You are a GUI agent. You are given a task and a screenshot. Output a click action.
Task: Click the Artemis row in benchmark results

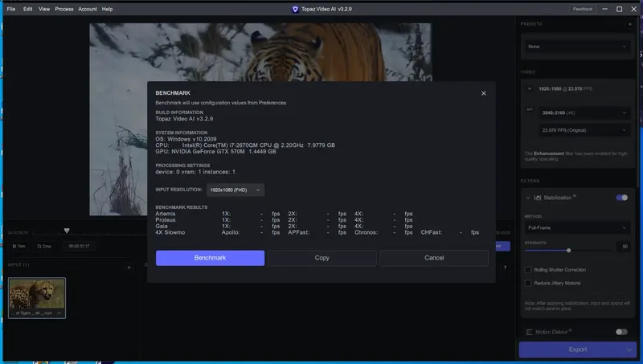(x=284, y=214)
